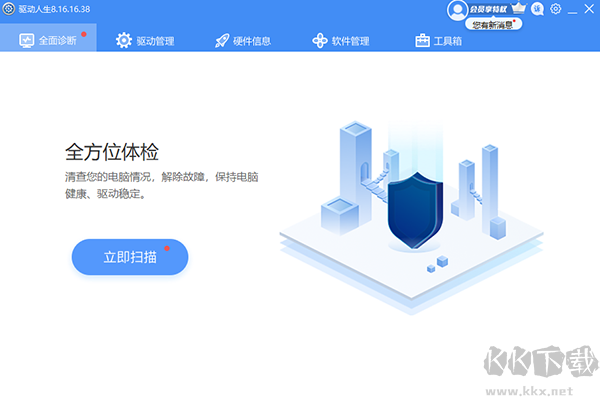Viewport: 600px width, 398px height.
Task: Click the 会员享特权 membership banner text
Action: 488,9
